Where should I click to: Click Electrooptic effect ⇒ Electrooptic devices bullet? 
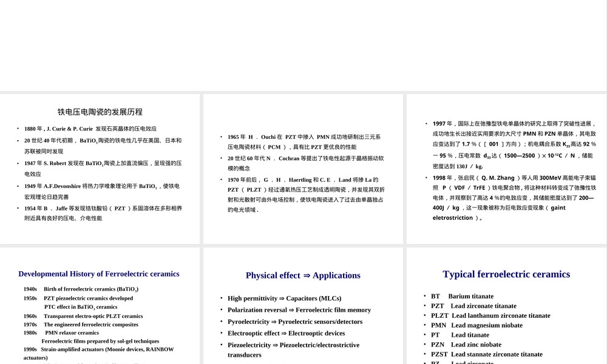286,333
